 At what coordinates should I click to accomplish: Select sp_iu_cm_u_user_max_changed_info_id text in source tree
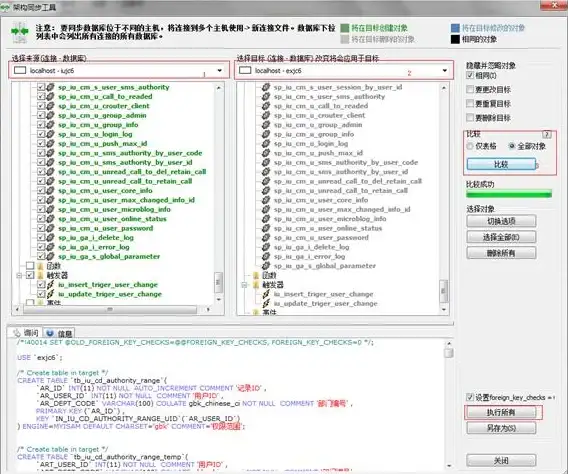[x=126, y=200]
